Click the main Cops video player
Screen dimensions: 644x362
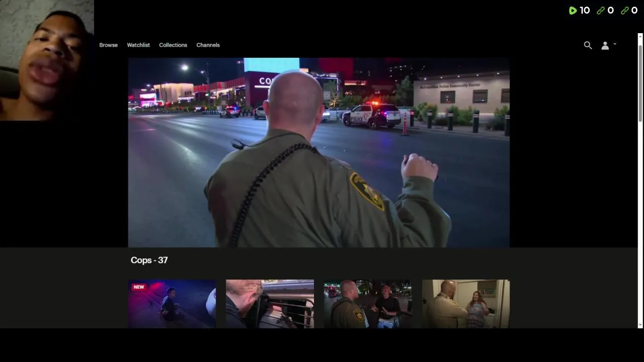[318, 152]
